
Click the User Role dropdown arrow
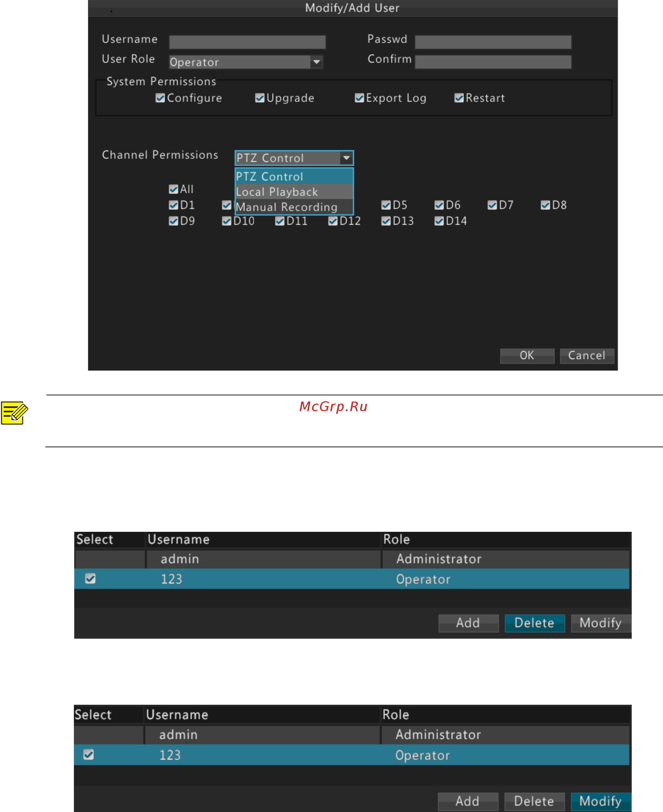tap(317, 62)
